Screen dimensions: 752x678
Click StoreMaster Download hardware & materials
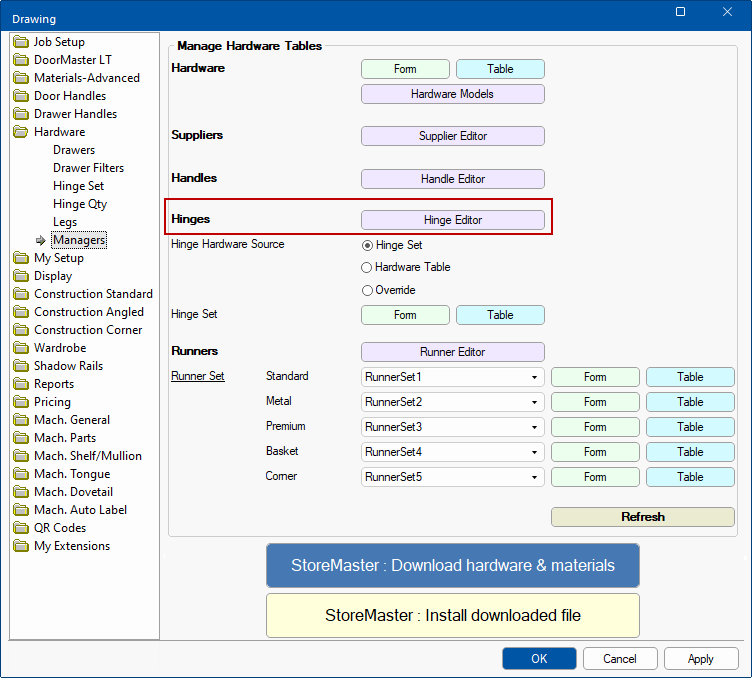click(452, 565)
